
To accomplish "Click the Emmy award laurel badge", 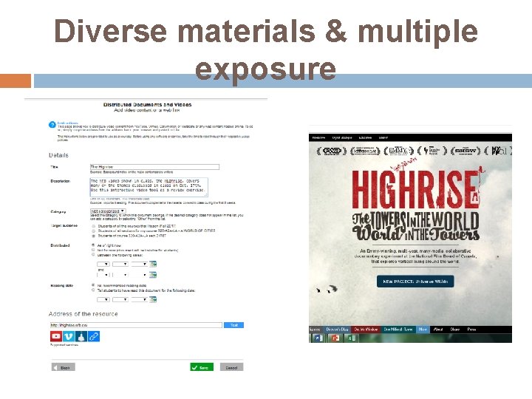I will click(x=399, y=151).
